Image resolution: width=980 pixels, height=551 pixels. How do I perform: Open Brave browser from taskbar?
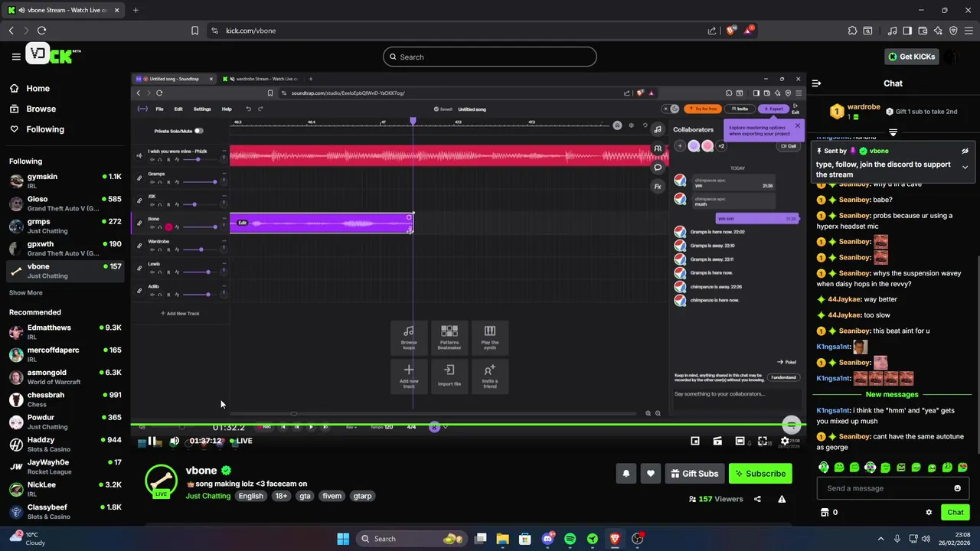tap(615, 539)
